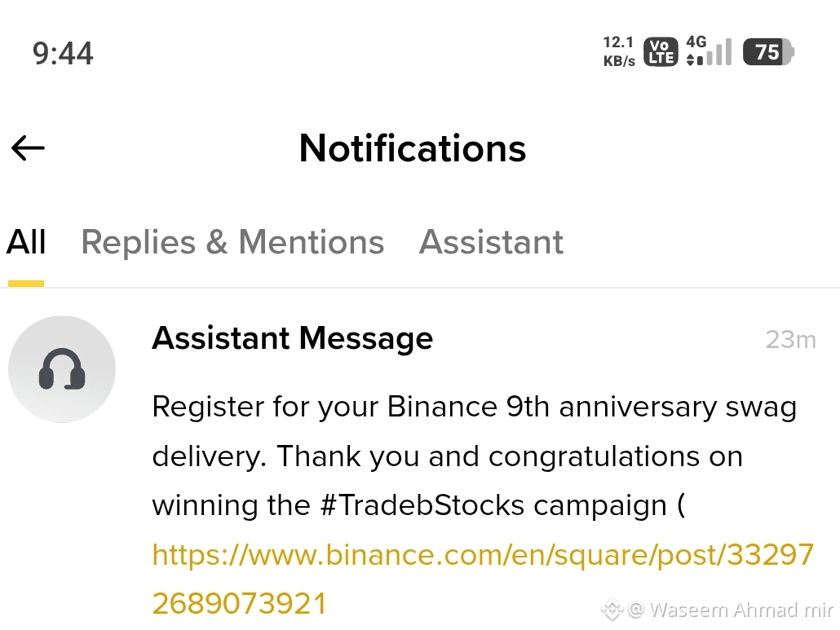The height and width of the screenshot is (630, 840).
Task: Tap the Notifications page heading
Action: [x=413, y=148]
